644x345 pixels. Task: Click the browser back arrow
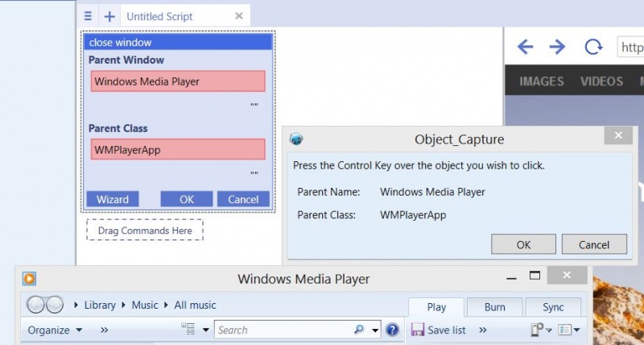pos(525,47)
